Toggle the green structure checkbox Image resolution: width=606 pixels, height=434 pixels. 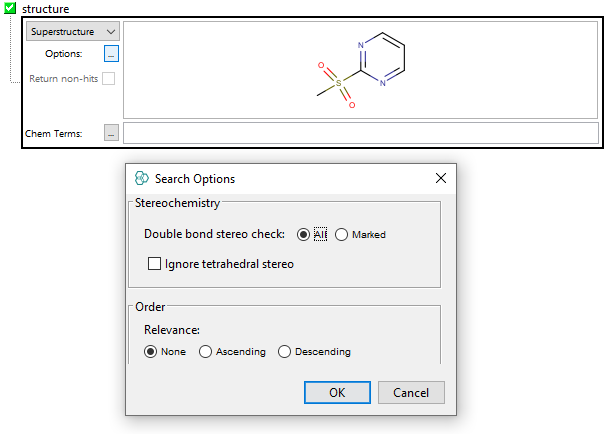tap(11, 9)
